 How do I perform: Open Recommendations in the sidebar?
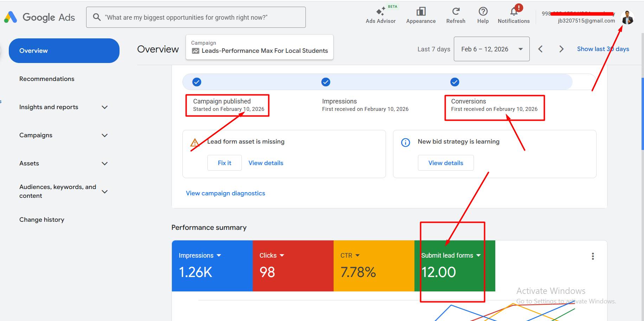(x=47, y=79)
